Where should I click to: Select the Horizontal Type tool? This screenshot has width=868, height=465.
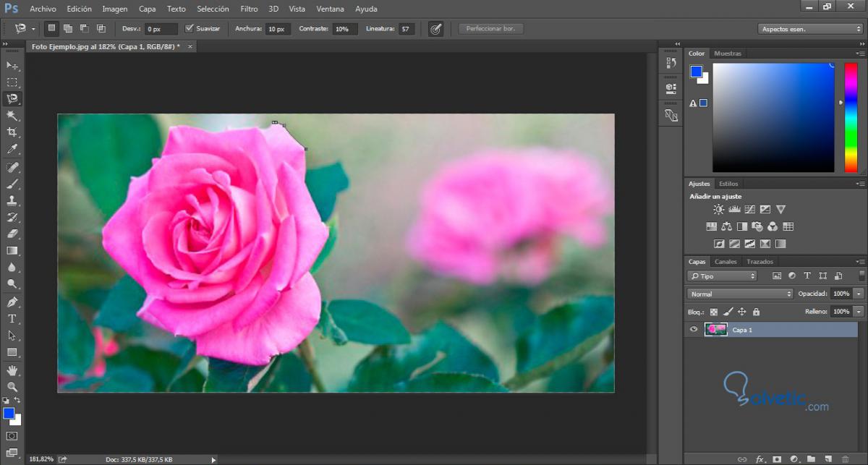point(12,319)
